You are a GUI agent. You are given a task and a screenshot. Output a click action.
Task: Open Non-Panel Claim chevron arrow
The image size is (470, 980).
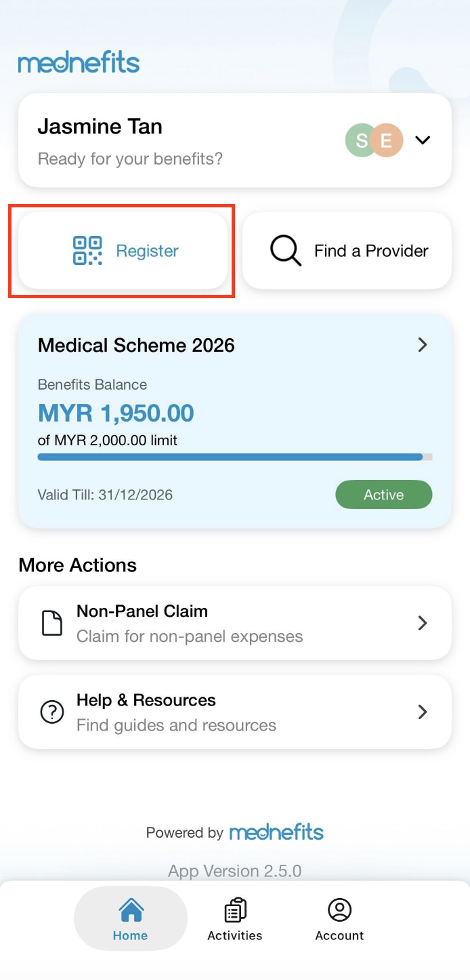coord(423,624)
